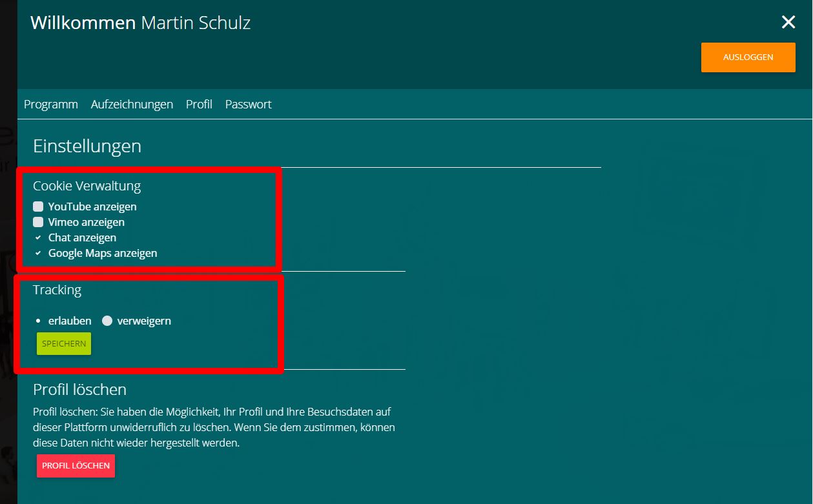Screen dimensions: 813x504
Task: Switch to the Profil tab
Action: coord(198,104)
